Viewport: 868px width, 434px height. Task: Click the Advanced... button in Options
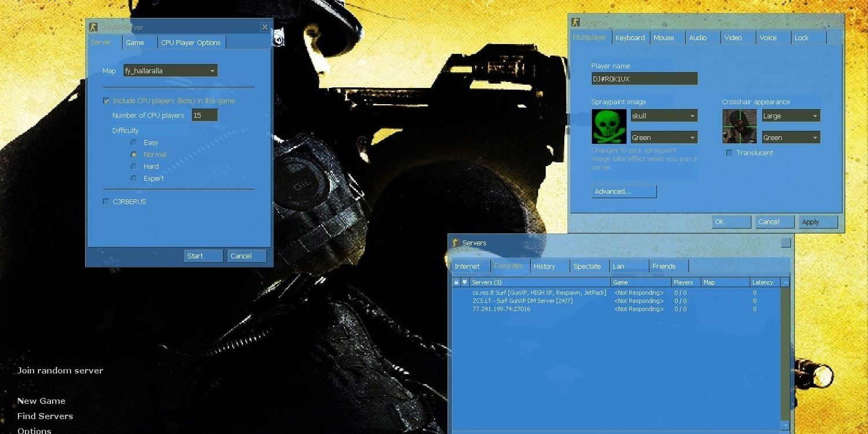pyautogui.click(x=624, y=191)
